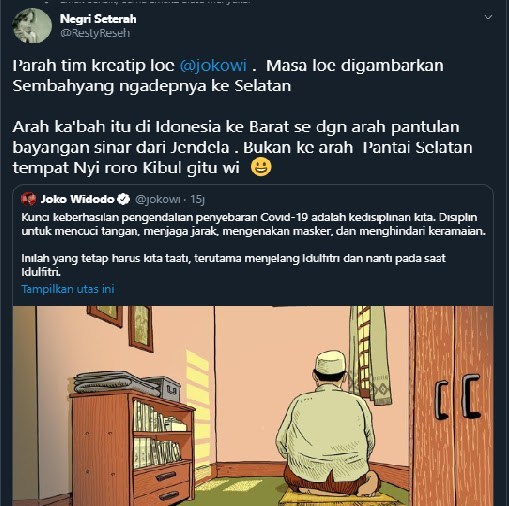Open the @jokowi mention in the tweet text
This screenshot has width=509, height=506.
[213, 65]
